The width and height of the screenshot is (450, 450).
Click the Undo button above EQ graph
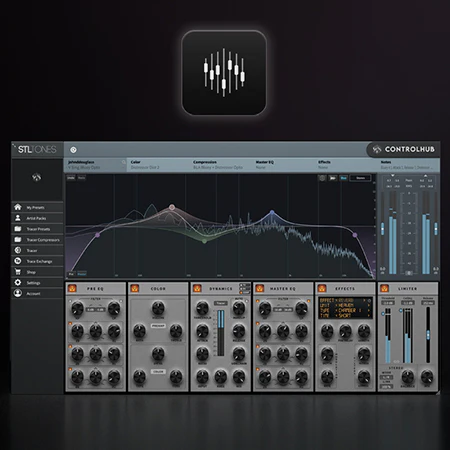pos(71,178)
